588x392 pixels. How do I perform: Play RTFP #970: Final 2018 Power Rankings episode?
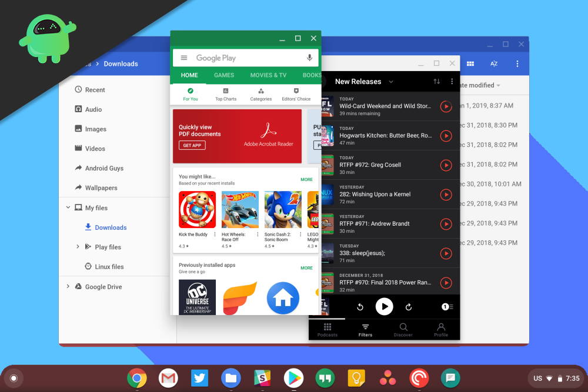point(446,283)
